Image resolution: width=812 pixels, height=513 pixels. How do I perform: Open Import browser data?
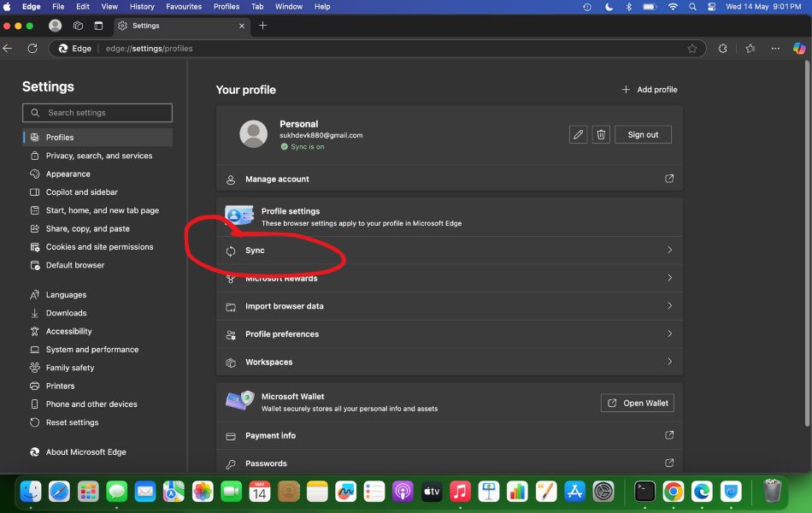click(x=449, y=306)
